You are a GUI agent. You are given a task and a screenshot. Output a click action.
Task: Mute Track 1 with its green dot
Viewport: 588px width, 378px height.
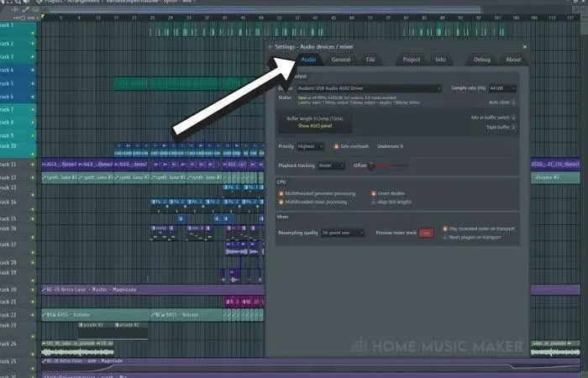point(33,33)
